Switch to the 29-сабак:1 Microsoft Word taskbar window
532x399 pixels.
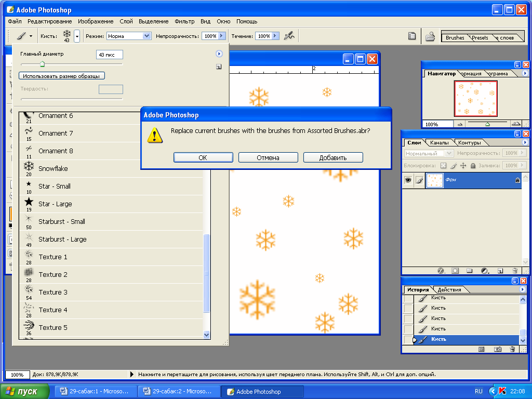pos(95,392)
